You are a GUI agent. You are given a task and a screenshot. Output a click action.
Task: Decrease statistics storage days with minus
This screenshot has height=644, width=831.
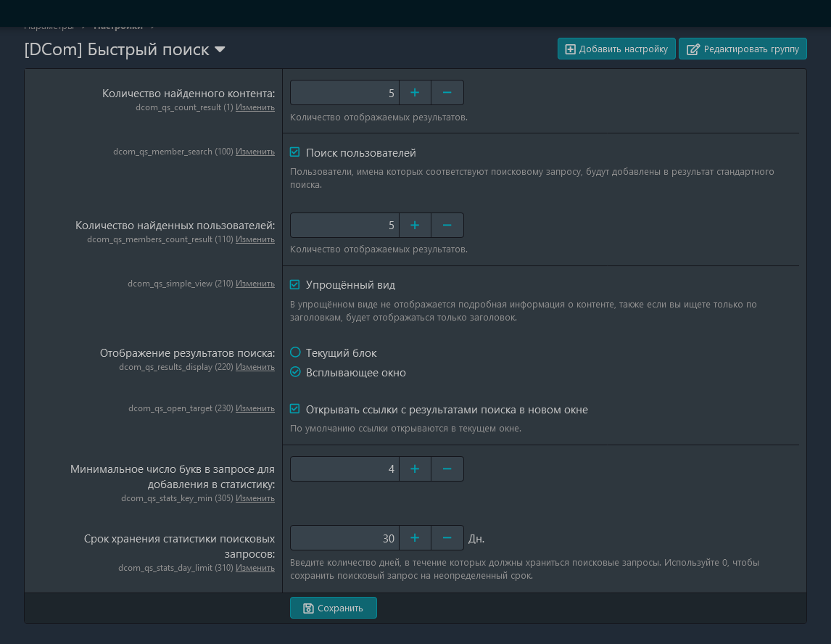click(447, 538)
